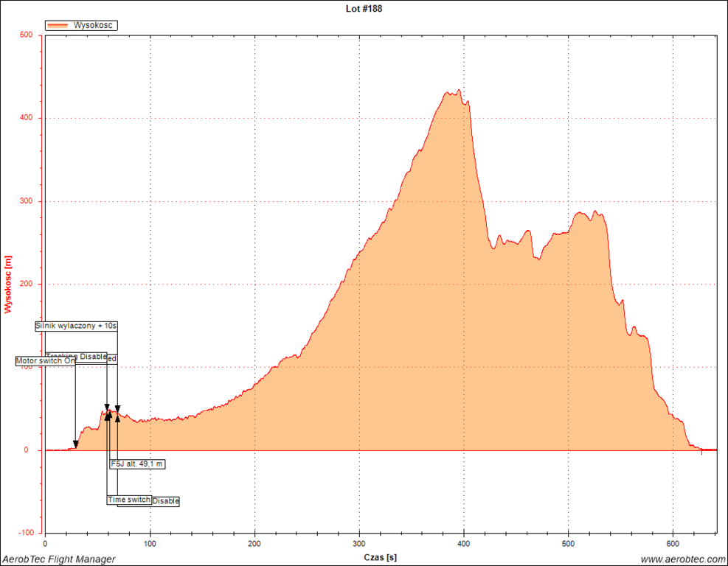
Task: Click the 'Motor switch On' annotation label
Action: 46,361
